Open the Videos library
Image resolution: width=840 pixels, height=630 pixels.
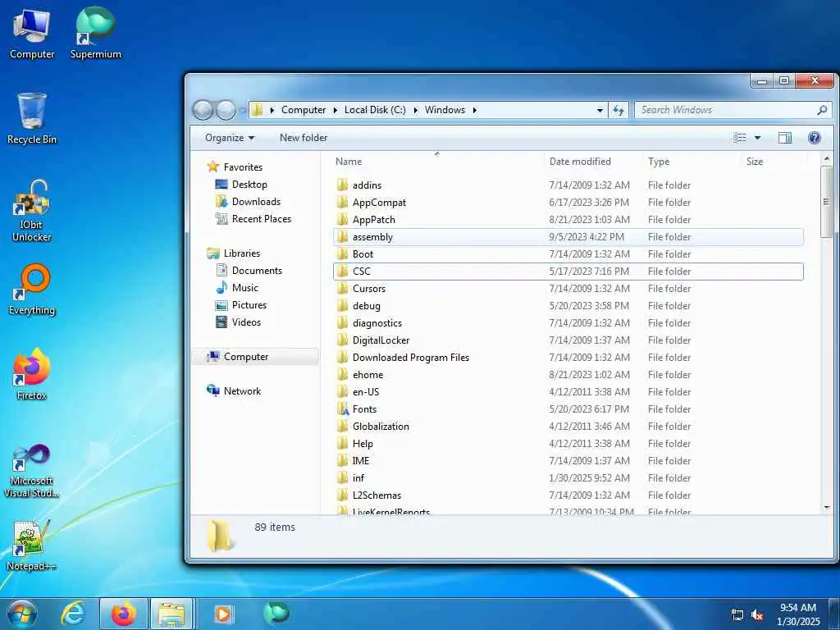coord(246,322)
